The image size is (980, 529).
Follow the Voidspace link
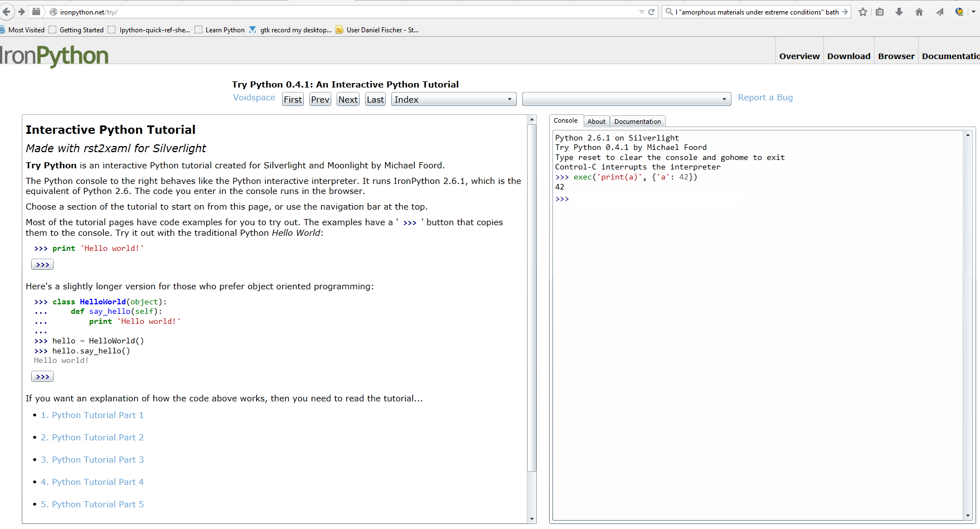pos(254,98)
